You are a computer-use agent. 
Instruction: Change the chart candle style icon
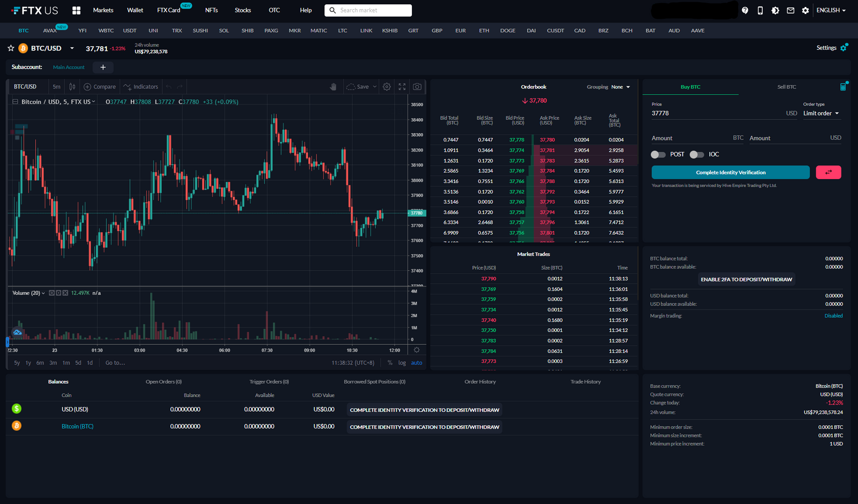72,86
